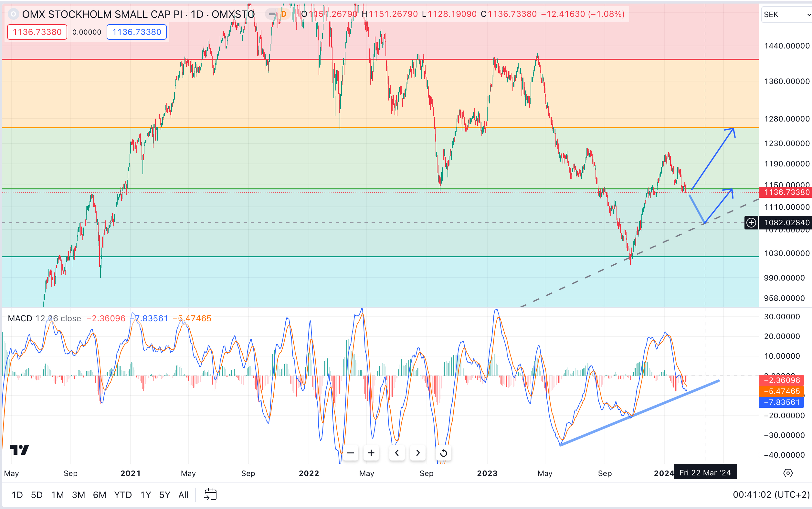Click the 00:41:02 (UTC+2) timezone clock
Image resolution: width=812 pixels, height=509 pixels.
[771, 494]
